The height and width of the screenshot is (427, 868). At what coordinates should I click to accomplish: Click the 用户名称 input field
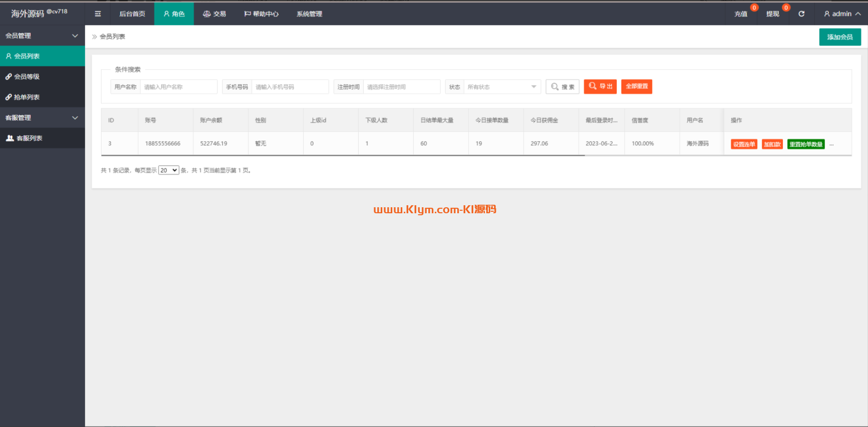pos(179,87)
